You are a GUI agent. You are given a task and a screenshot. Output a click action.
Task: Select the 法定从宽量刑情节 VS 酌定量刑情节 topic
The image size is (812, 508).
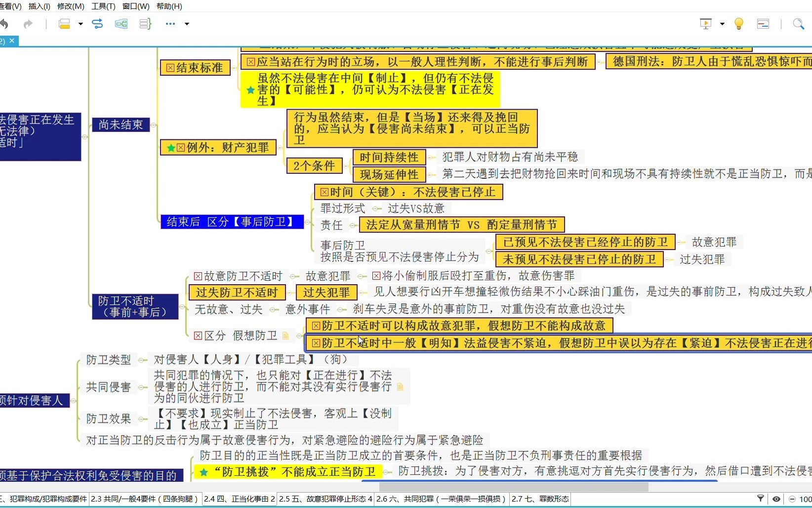tap(462, 225)
